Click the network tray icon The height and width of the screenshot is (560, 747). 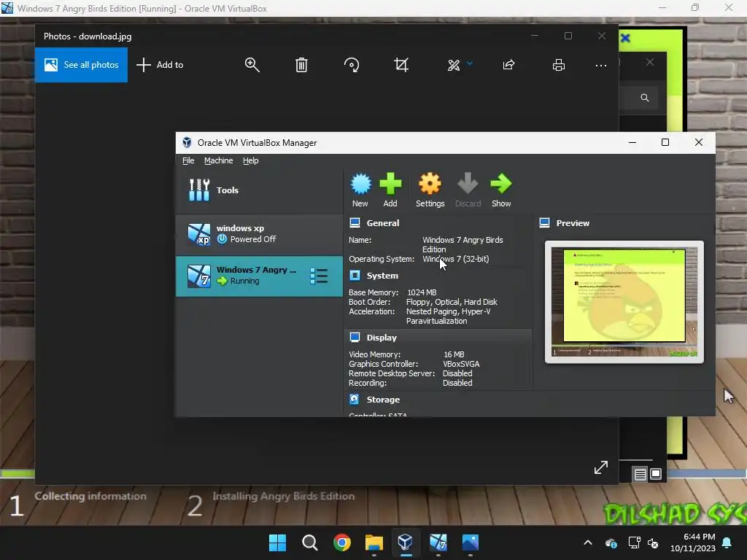pos(634,542)
